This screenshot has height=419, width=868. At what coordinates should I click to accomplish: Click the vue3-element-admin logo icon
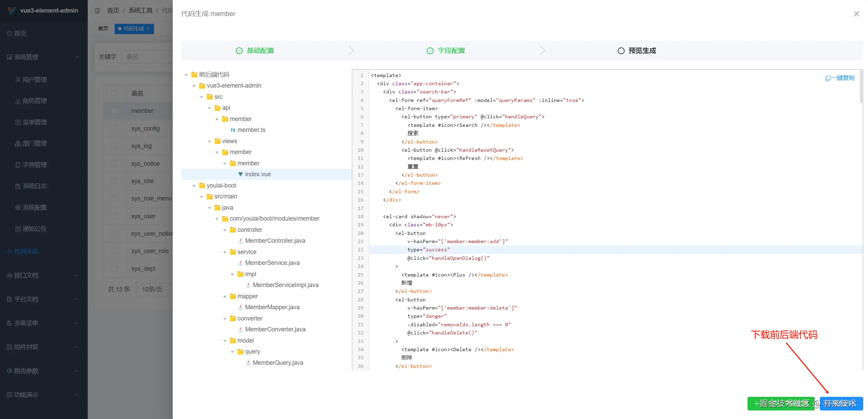[x=12, y=11]
